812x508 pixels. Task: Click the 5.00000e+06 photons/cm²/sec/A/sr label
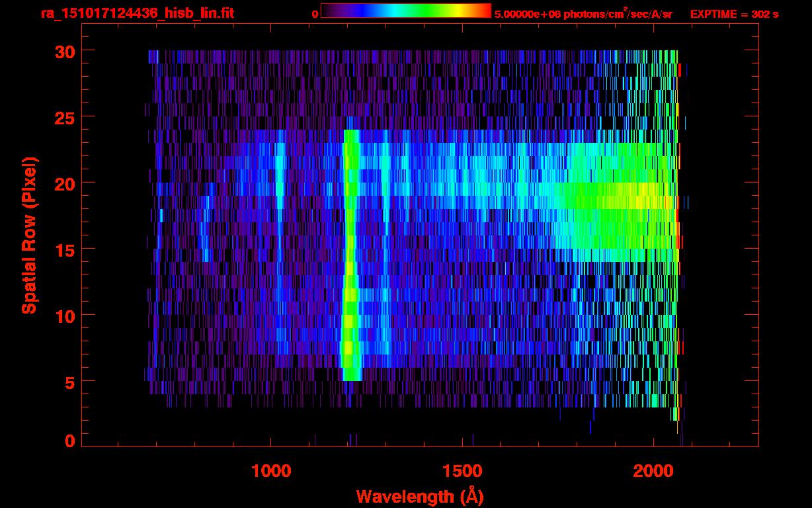[583, 14]
